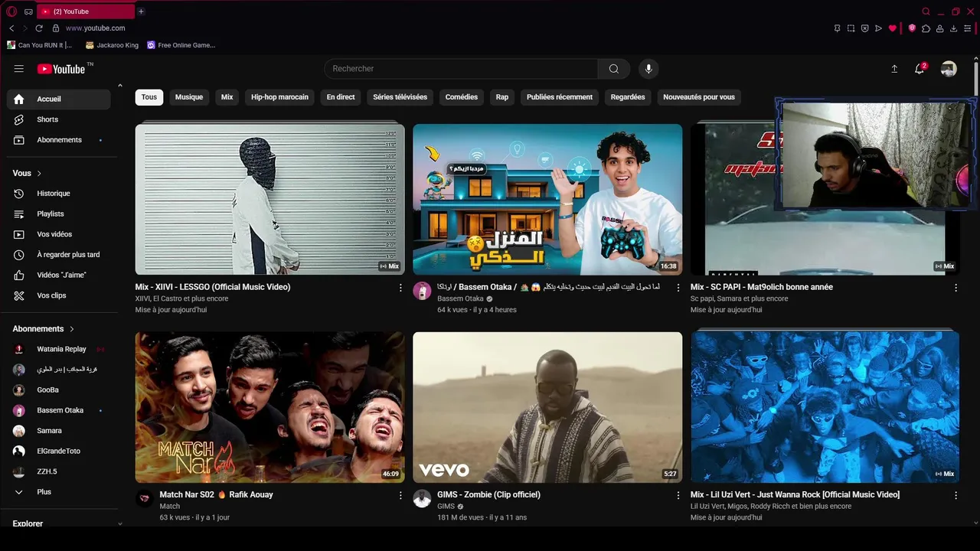Screen dimensions: 980x551
Task: Open options menu for Bassem Otaka video
Action: [x=678, y=288]
